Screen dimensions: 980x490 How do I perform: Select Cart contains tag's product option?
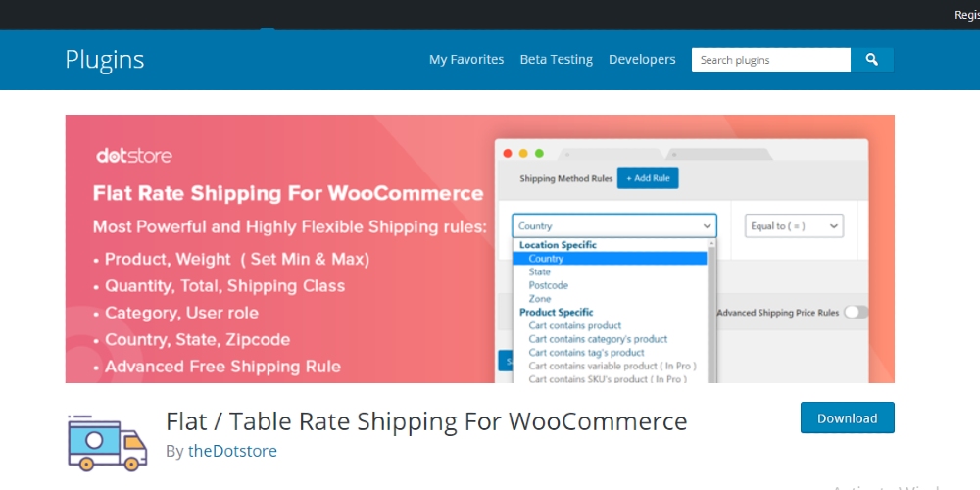[586, 353]
